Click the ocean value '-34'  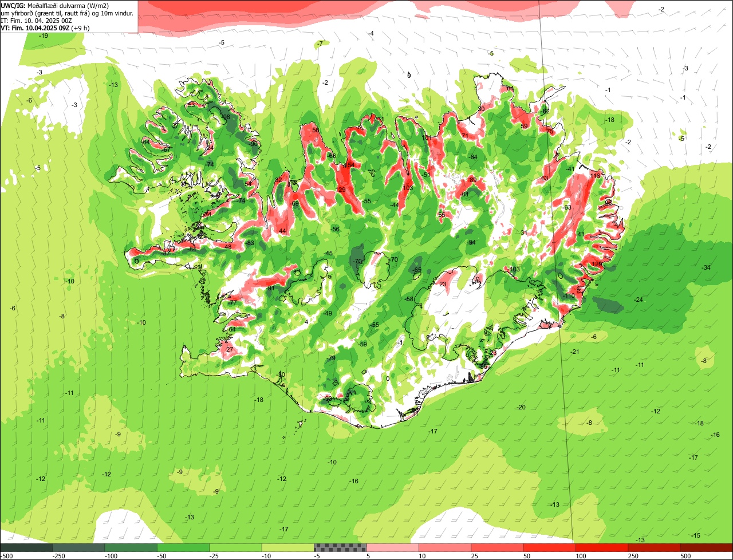pyautogui.click(x=706, y=268)
